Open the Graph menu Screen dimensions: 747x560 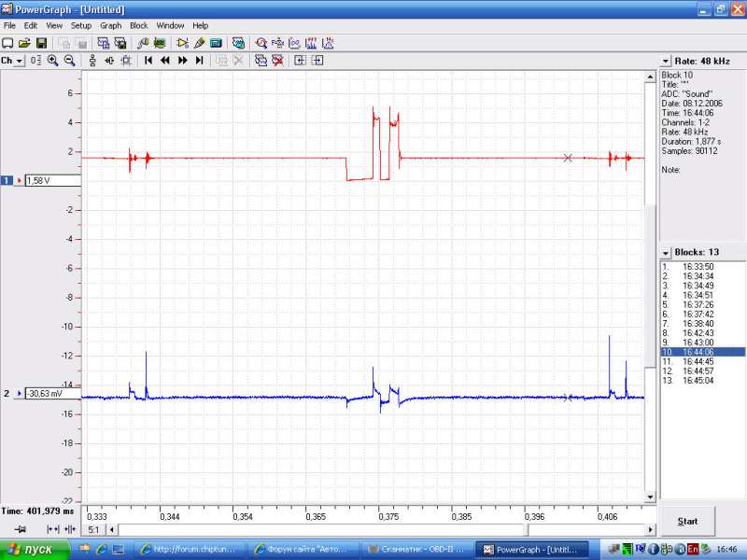(x=110, y=26)
